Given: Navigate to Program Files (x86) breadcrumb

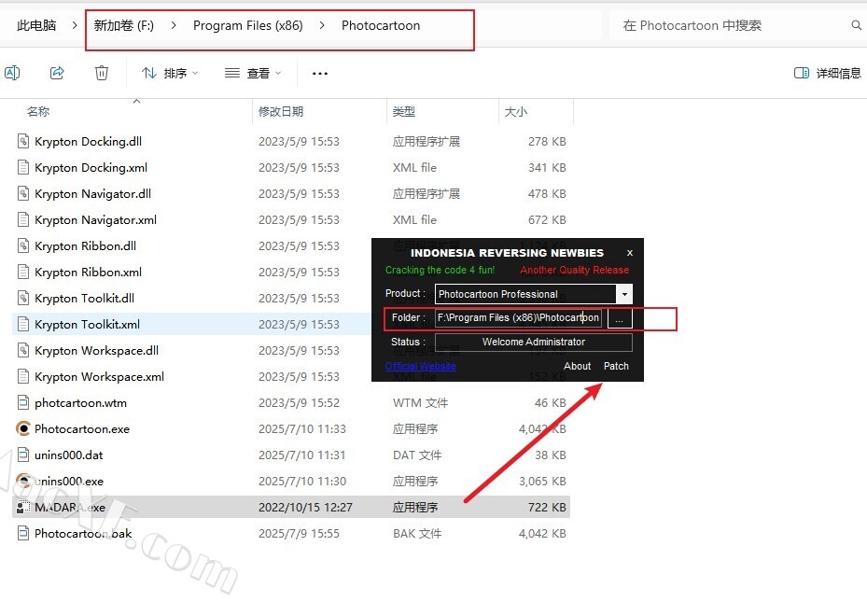Looking at the screenshot, I should (247, 25).
